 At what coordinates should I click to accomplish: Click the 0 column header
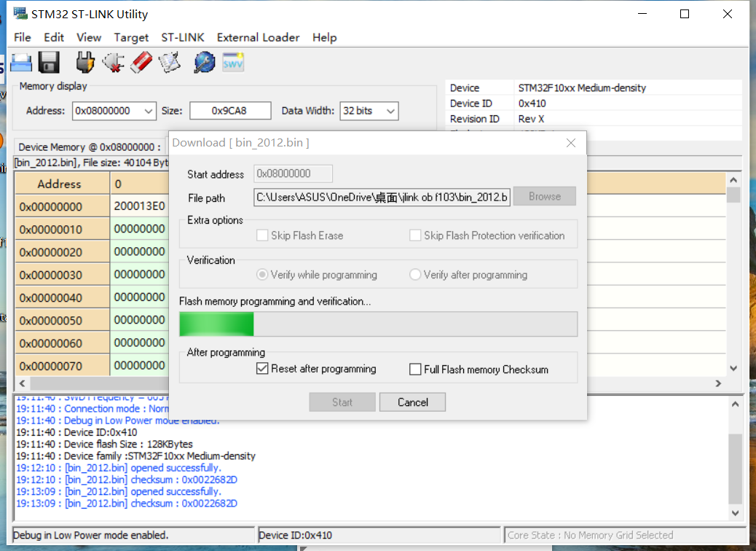(x=140, y=184)
